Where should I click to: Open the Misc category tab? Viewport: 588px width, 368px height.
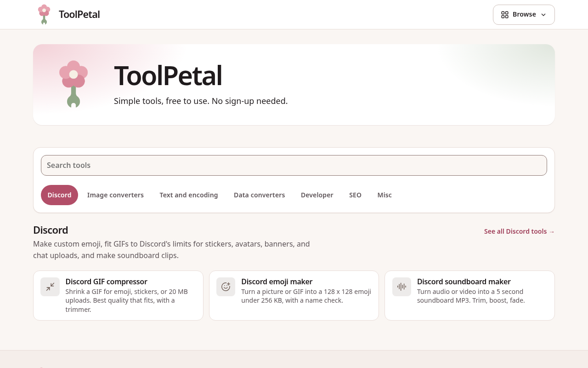tap(384, 195)
